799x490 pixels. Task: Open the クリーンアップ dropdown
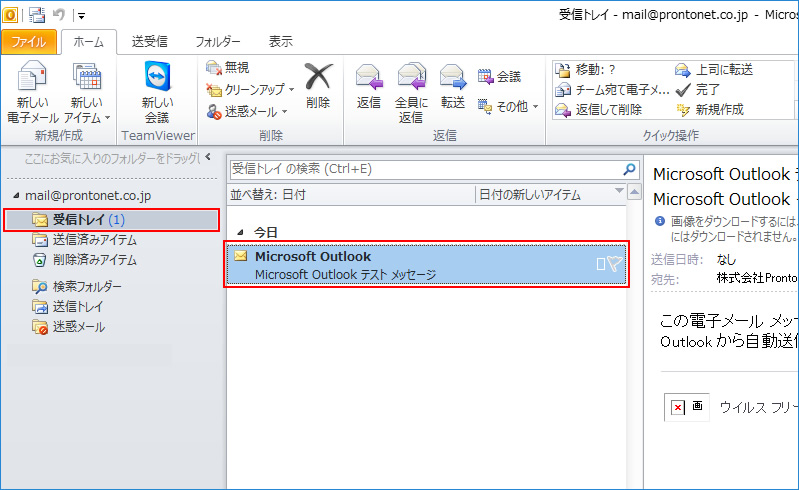pos(250,90)
